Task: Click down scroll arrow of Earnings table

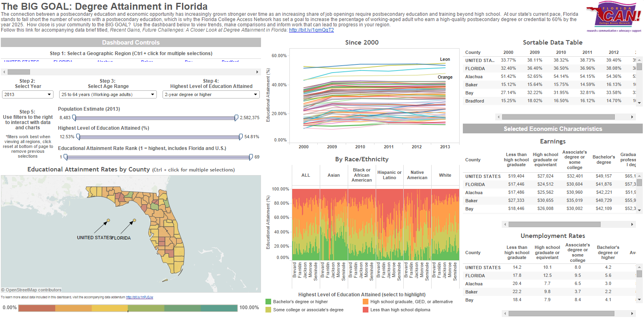Action: pyautogui.click(x=640, y=210)
